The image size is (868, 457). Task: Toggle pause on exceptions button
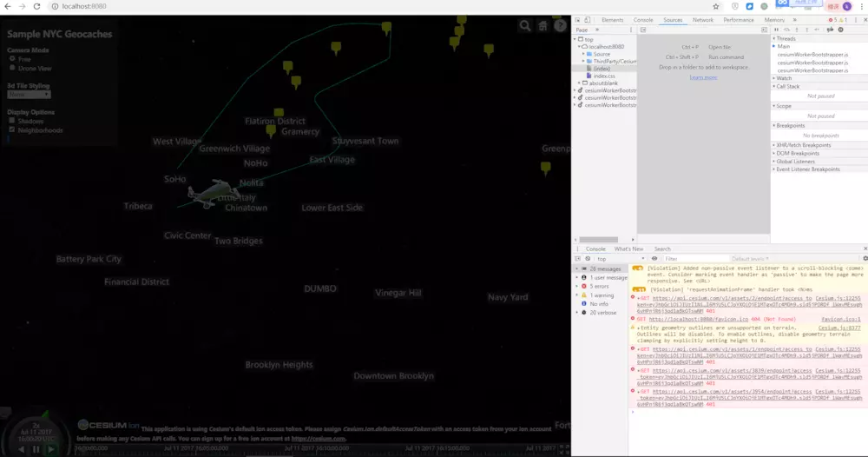click(x=840, y=30)
